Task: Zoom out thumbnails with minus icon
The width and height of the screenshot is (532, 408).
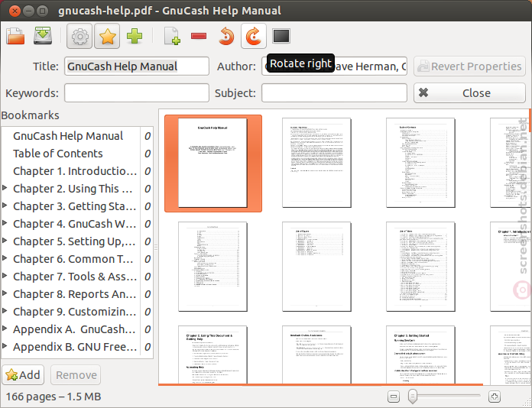Action: [x=394, y=397]
